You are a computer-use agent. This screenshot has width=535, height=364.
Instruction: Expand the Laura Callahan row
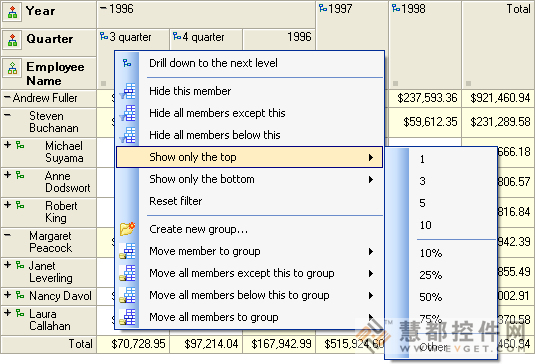click(8, 312)
